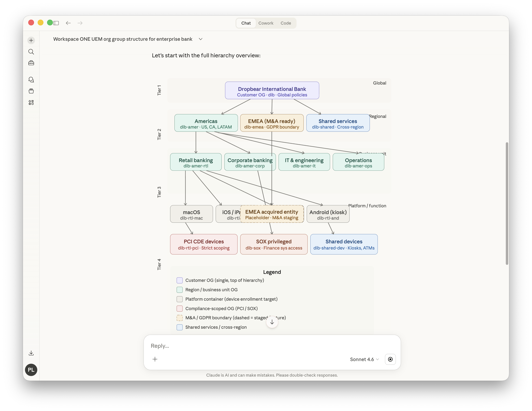532x411 pixels.
Task: Open the conversation title dropdown chevron
Action: (x=200, y=39)
